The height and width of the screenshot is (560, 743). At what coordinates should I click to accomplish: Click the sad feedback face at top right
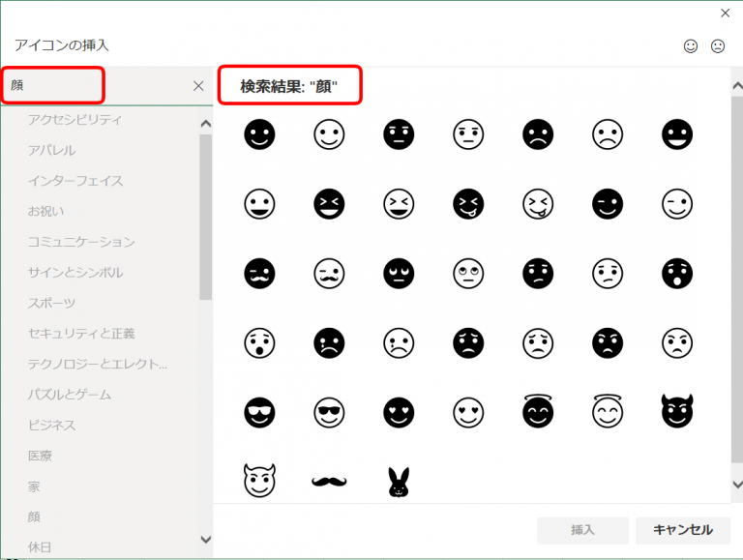[718, 45]
